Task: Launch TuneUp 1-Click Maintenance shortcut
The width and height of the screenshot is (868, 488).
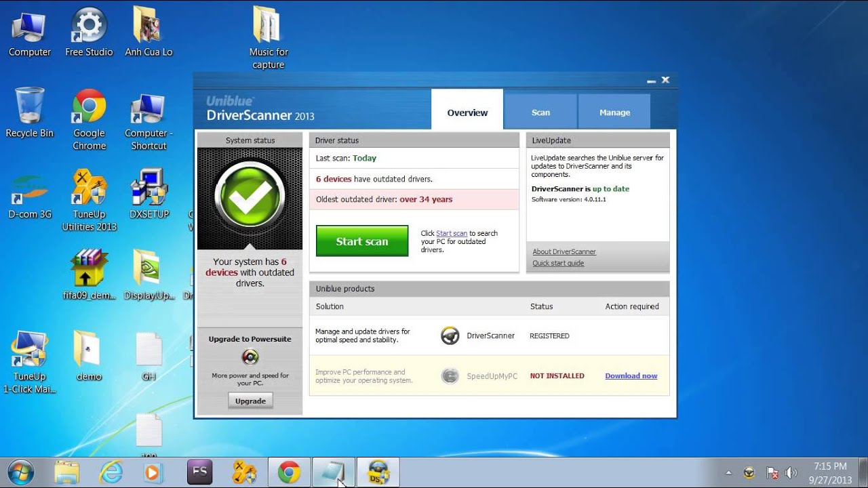Action: 29,363
